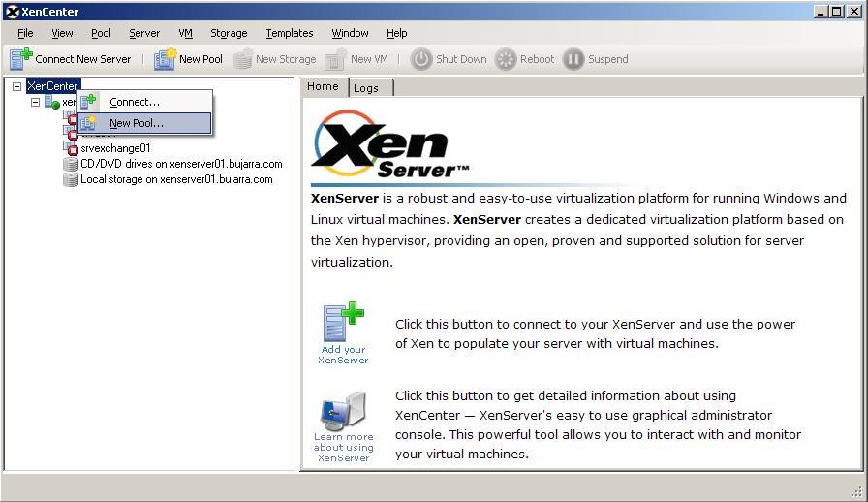Click the Learn more about using XenServer icon

click(x=343, y=411)
